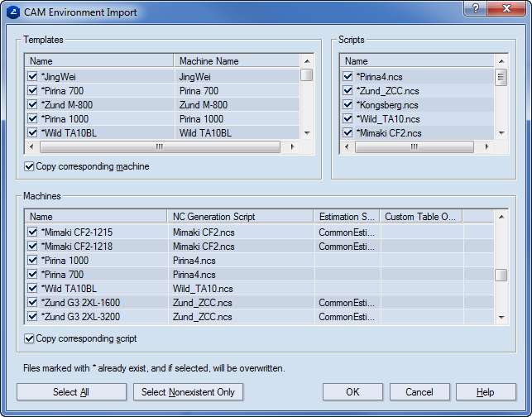Toggle the Wild_TA10.ncs script checkbox

[x=347, y=119]
